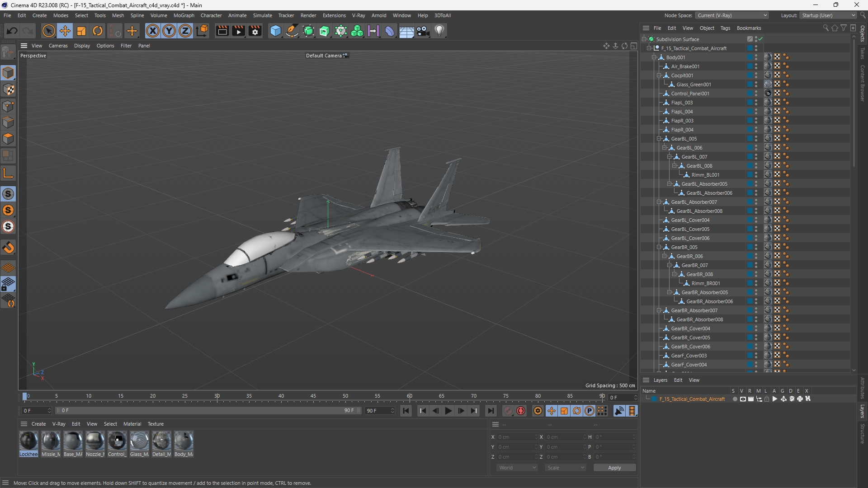Open the MoGraph menu
This screenshot has height=488, width=868.
[x=184, y=15]
